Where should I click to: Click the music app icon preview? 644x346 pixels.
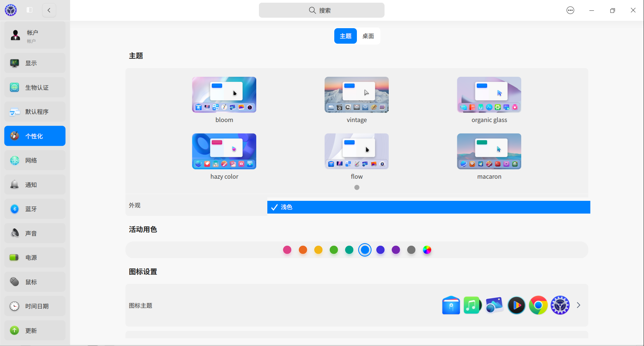tap(473, 305)
